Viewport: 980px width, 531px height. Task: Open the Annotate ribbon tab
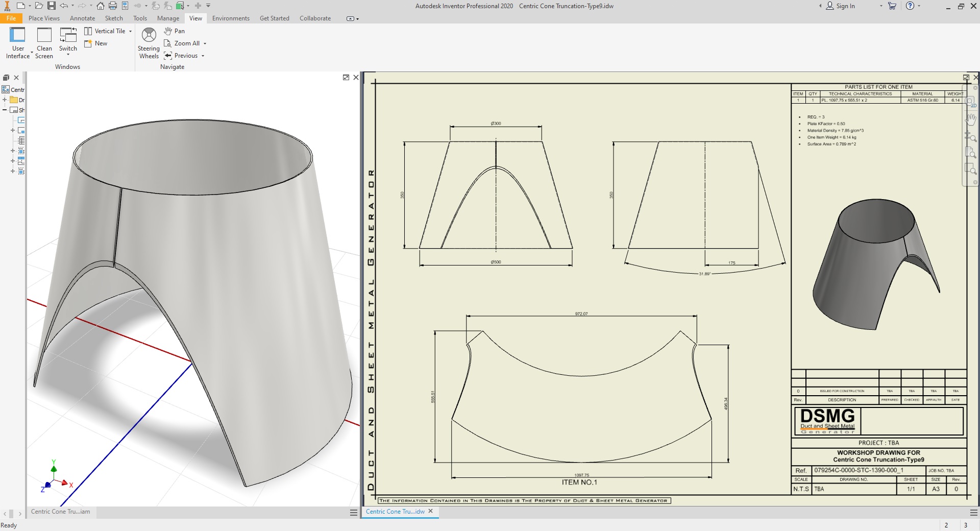click(82, 18)
